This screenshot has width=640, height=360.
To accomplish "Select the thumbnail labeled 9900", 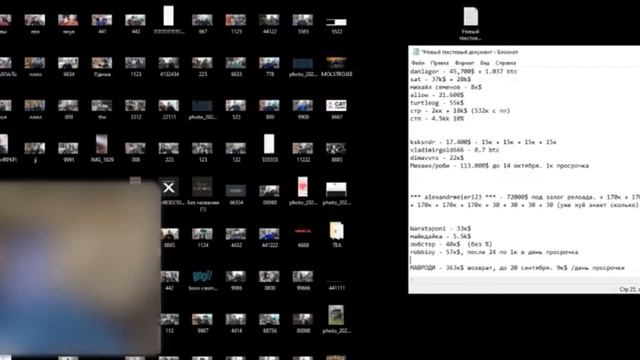I will 303,109.
